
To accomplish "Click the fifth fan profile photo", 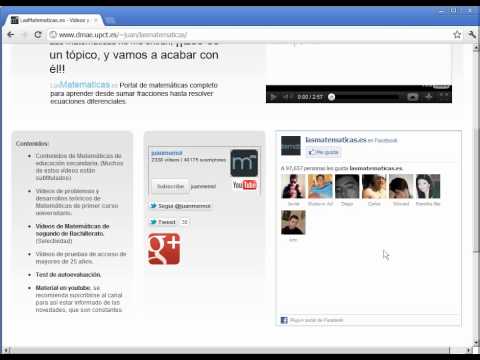I will coord(401,186).
